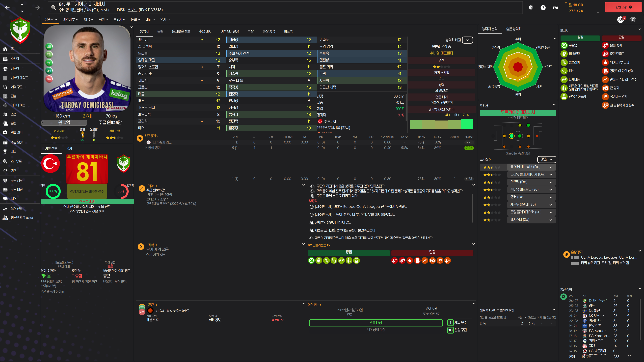Open the 계약 세부 menu
The height and width of the screenshot is (362, 644).
tap(70, 19)
